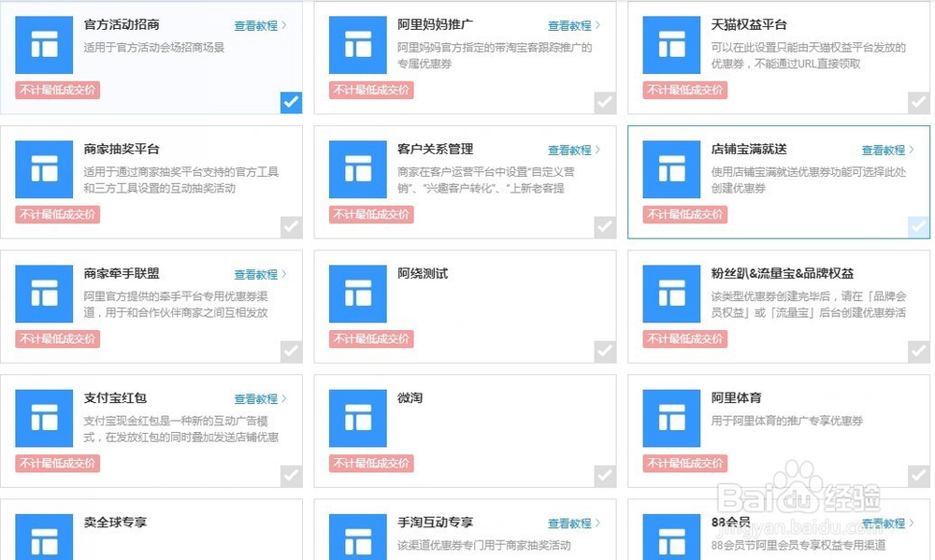Click 不计最低成交价 tag on 微淘
This screenshot has height=560, width=935.
coord(371,464)
